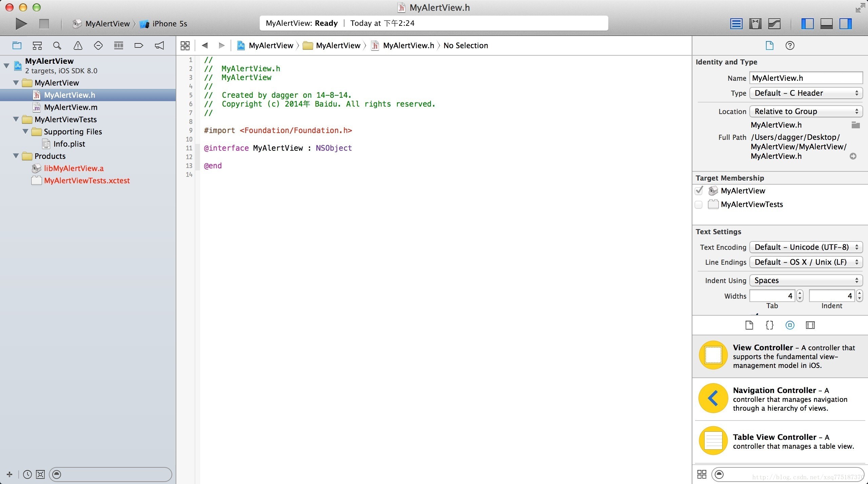Click MyAlertView folder in jump bar
868x484 pixels.
point(332,45)
